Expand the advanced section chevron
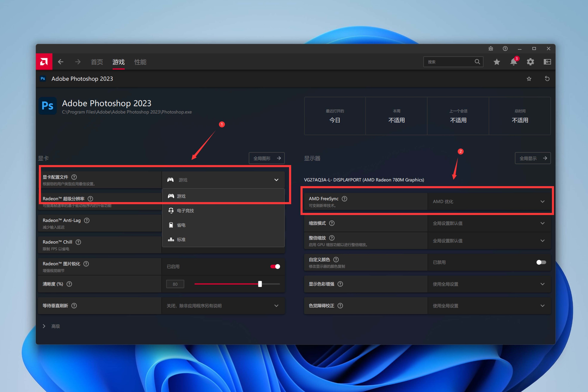Viewport: 588px width, 392px height. coord(44,326)
